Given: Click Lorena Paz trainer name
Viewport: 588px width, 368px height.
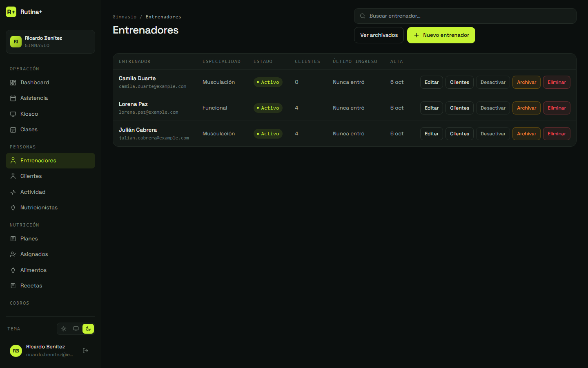Looking at the screenshot, I should (133, 104).
